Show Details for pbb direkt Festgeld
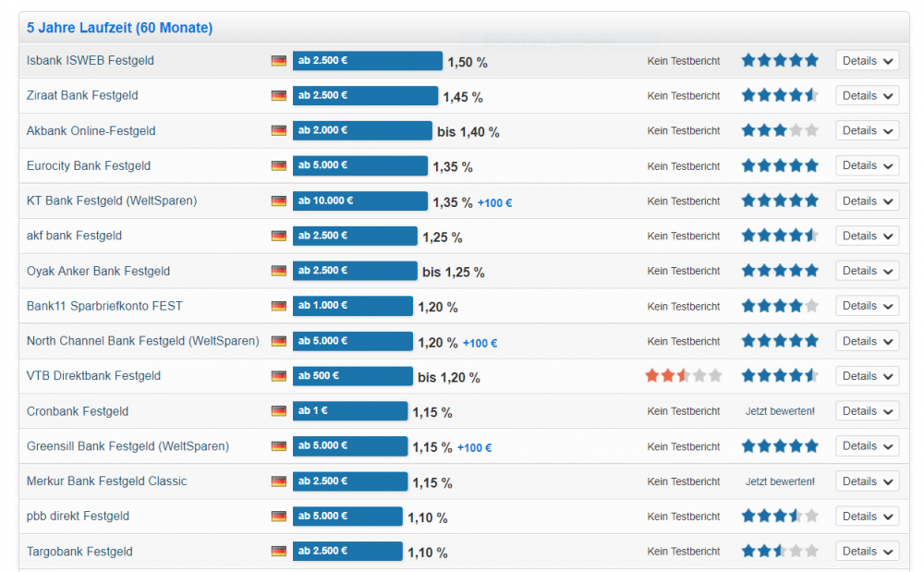The image size is (924, 572). (868, 516)
